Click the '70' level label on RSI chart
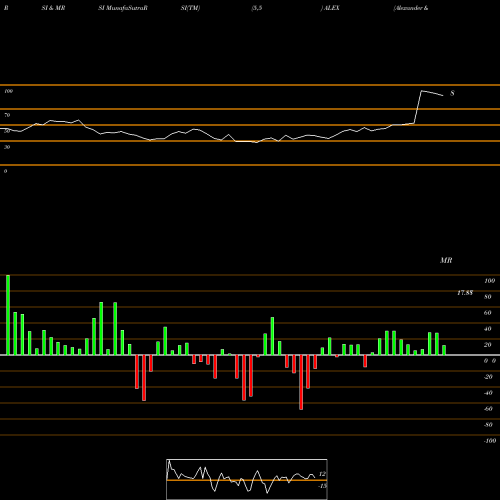This screenshot has width=500, height=500. click(x=7, y=115)
